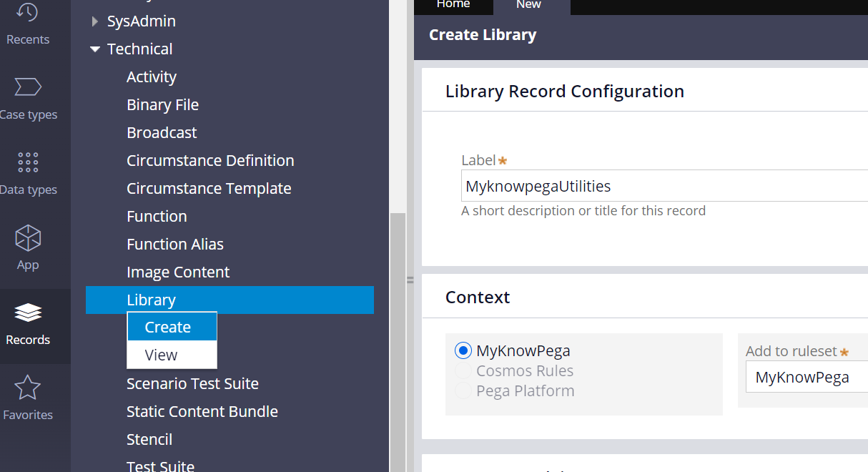Switch to the Home tab
The height and width of the screenshot is (472, 868).
coord(453,4)
